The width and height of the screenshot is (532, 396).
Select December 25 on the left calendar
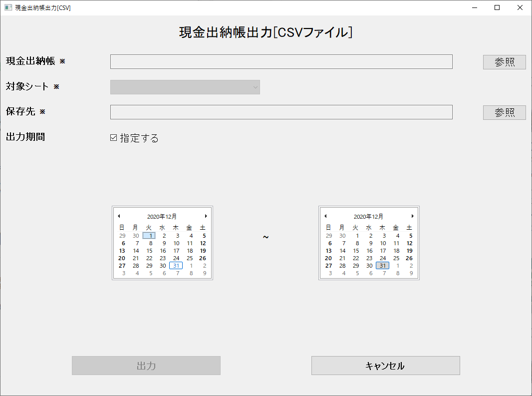point(189,258)
